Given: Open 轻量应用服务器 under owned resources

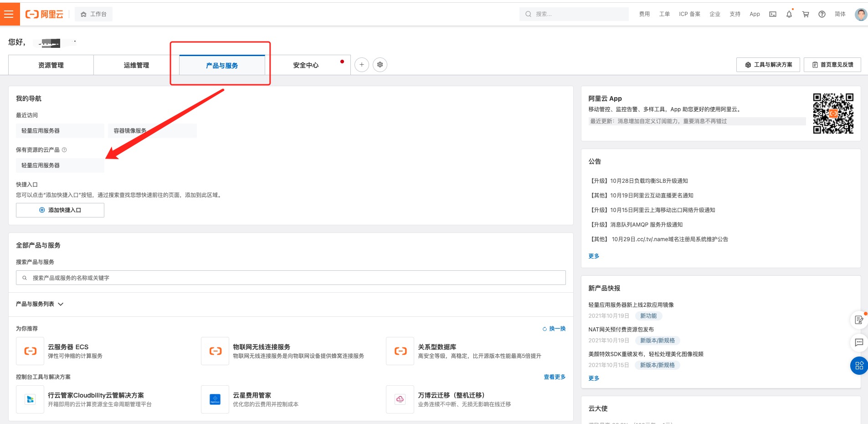Looking at the screenshot, I should pyautogui.click(x=60, y=165).
